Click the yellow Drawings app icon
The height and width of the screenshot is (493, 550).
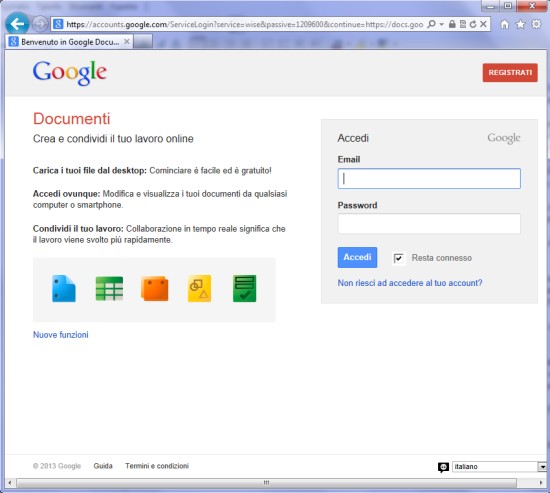(x=200, y=288)
